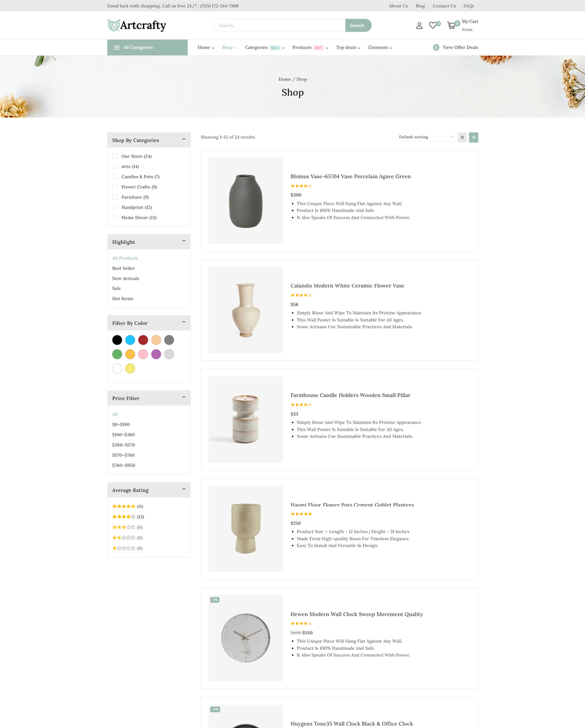The image size is (585, 728).
Task: Check the Candles & Pots category
Action: tap(115, 177)
